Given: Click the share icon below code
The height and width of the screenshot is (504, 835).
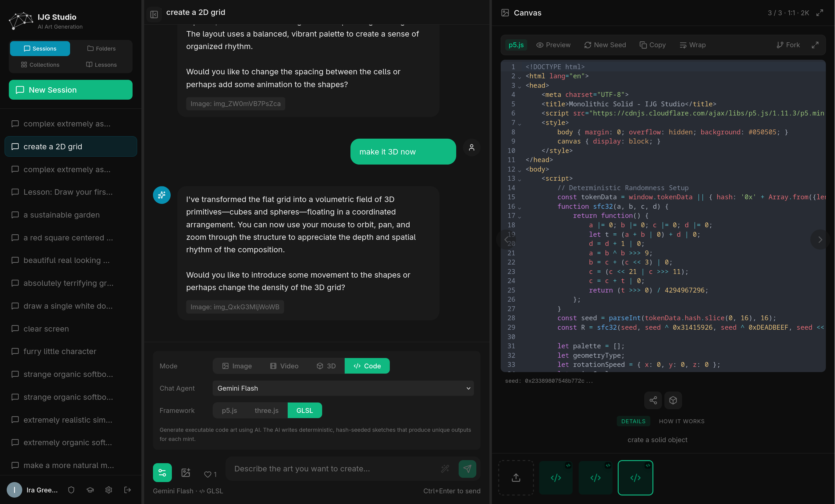Looking at the screenshot, I should click(653, 400).
